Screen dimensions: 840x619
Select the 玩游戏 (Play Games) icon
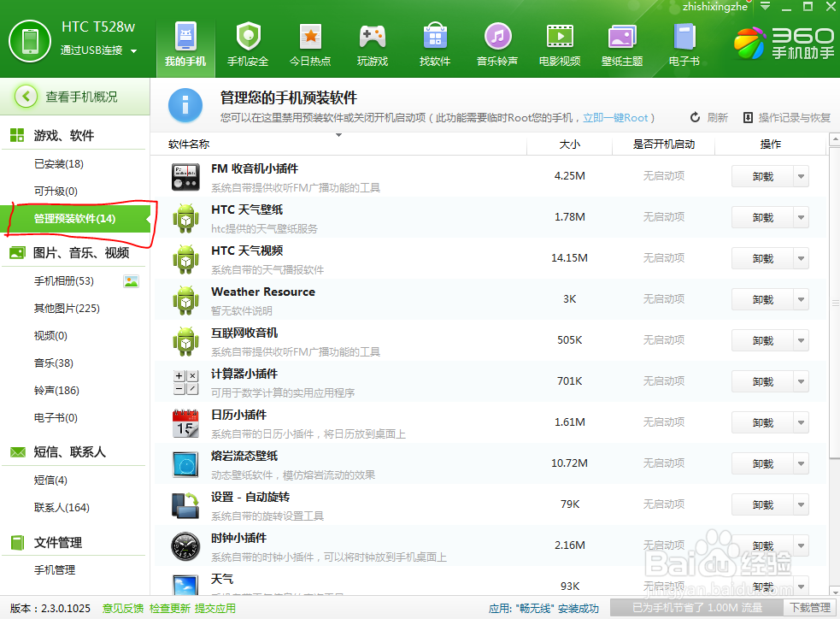coord(372,43)
